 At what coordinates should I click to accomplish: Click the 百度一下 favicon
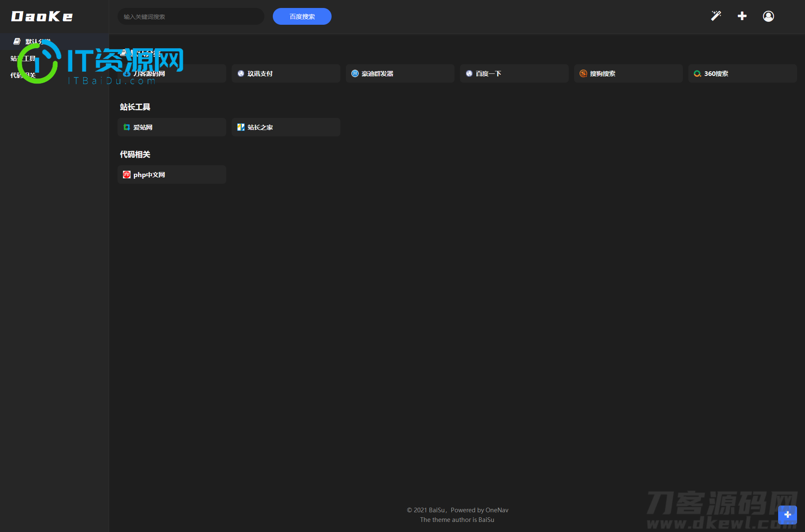pyautogui.click(x=469, y=73)
